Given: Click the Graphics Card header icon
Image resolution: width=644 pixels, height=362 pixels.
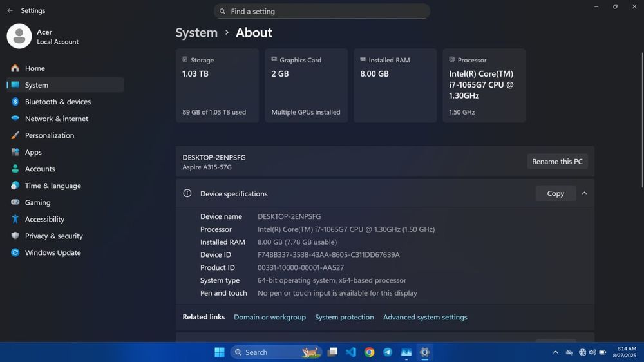Looking at the screenshot, I should click(x=274, y=59).
